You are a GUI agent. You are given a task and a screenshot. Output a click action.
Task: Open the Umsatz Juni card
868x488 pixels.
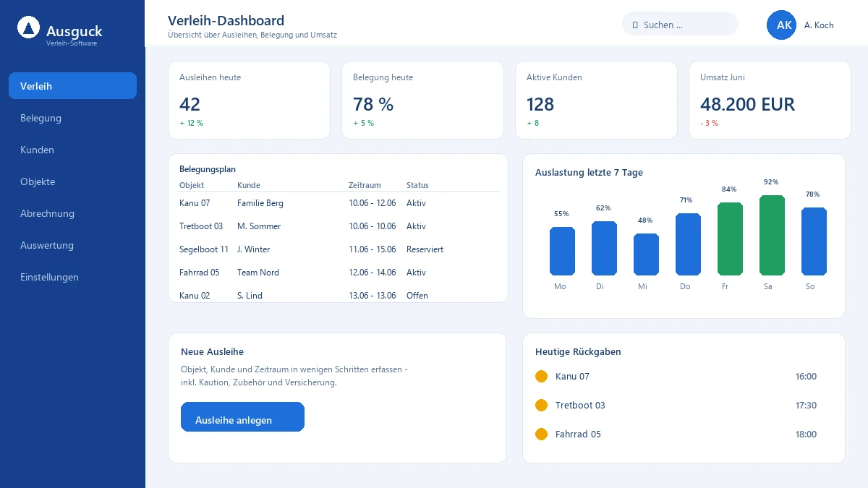click(770, 100)
